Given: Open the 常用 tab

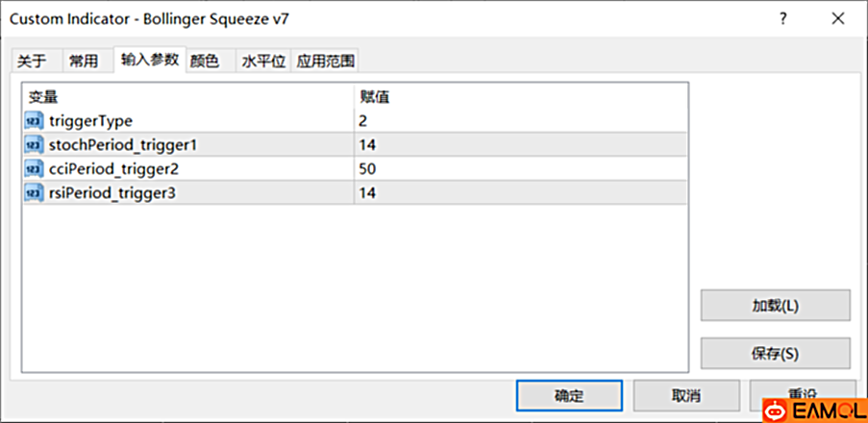Looking at the screenshot, I should (83, 62).
